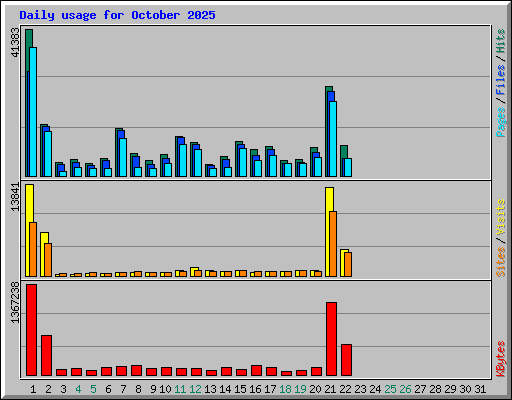
Task: Click the blue 'Files' legend label
Action: 501,80
